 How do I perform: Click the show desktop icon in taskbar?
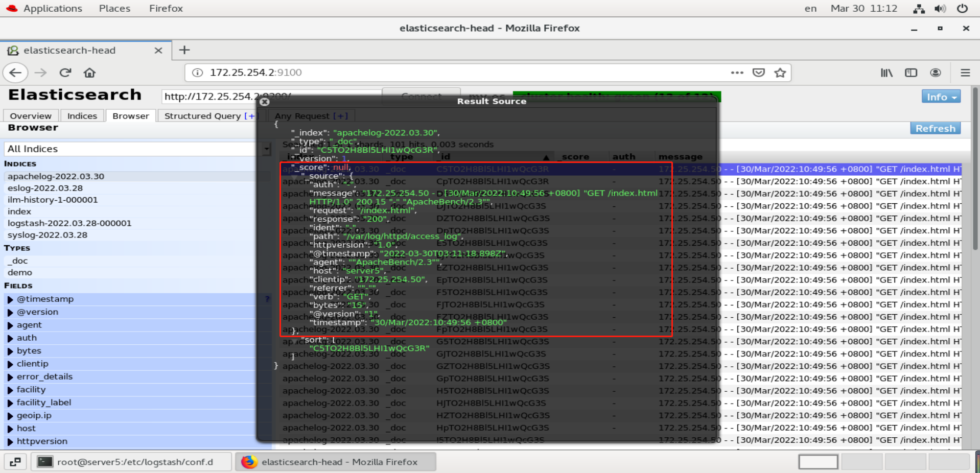15,462
